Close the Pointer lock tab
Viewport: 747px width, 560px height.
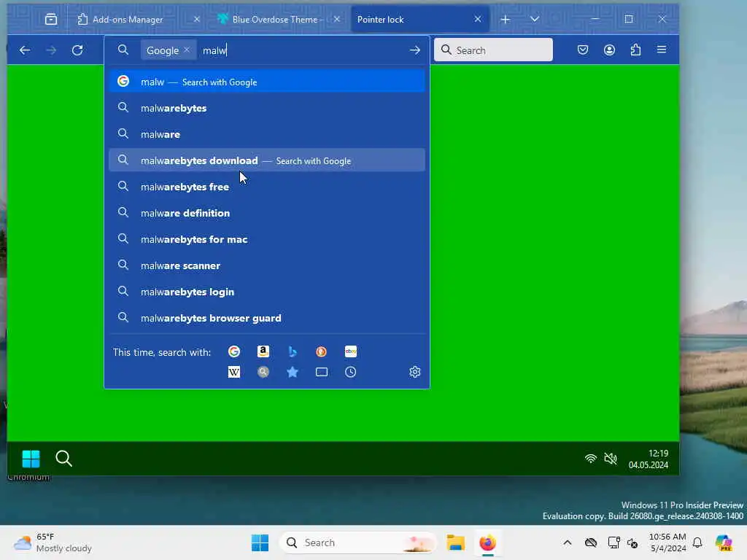478,19
